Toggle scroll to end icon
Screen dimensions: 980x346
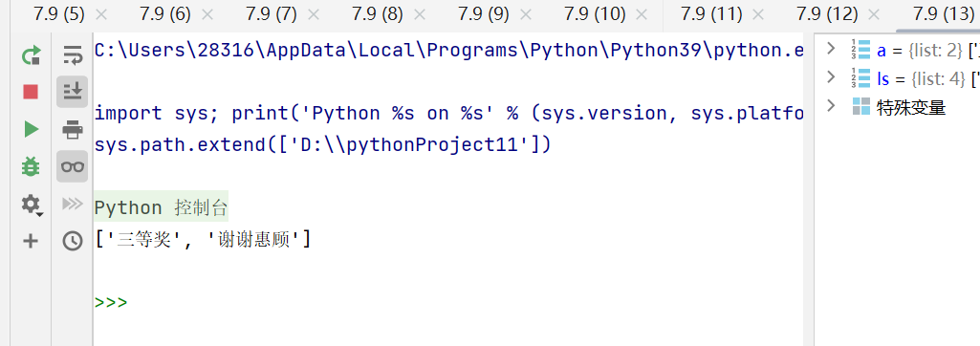point(73,93)
